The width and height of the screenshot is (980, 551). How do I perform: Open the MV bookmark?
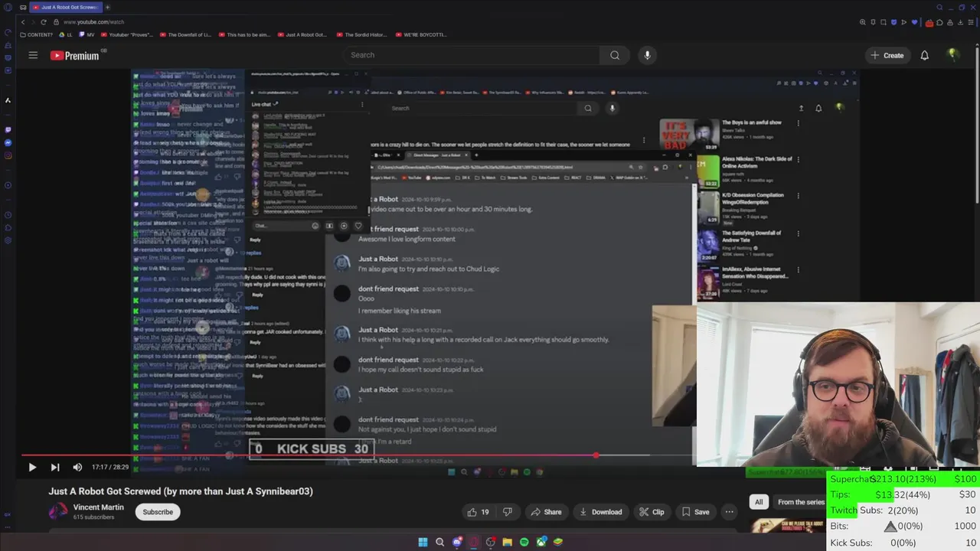87,34
